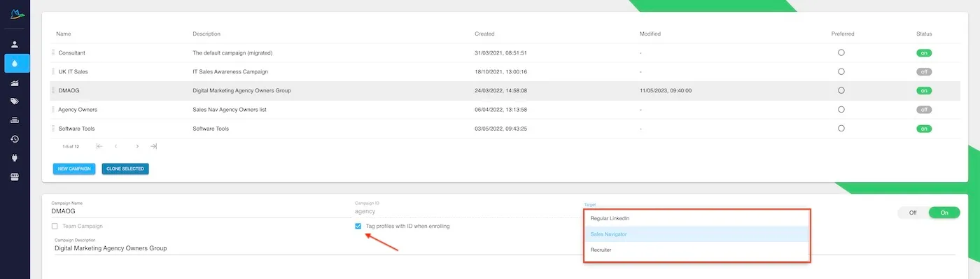Click the '1-5 of 12' pagination text
Viewport: 980px width, 279px height.
[x=71, y=146]
